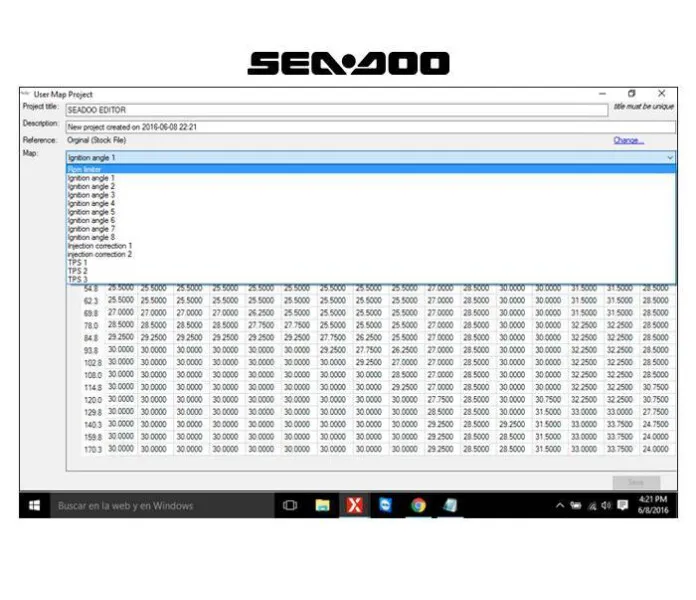Click the 'Buscar en la web y en Windows' search box

(162, 505)
